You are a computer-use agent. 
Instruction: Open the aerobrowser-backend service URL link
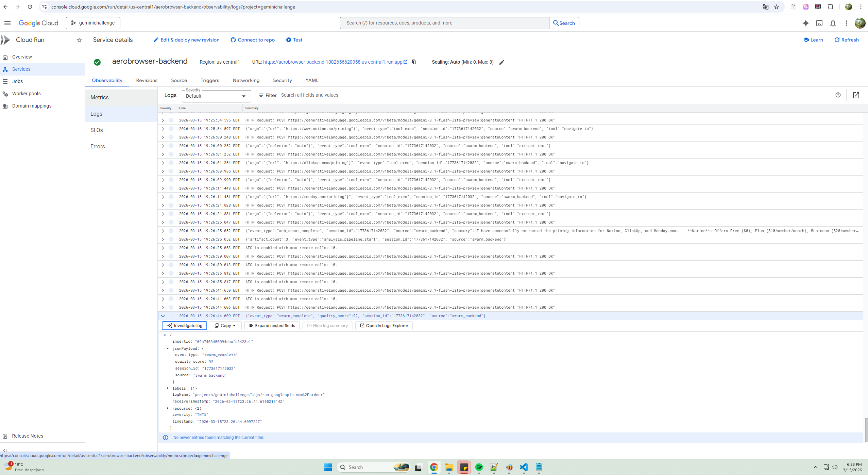point(333,62)
